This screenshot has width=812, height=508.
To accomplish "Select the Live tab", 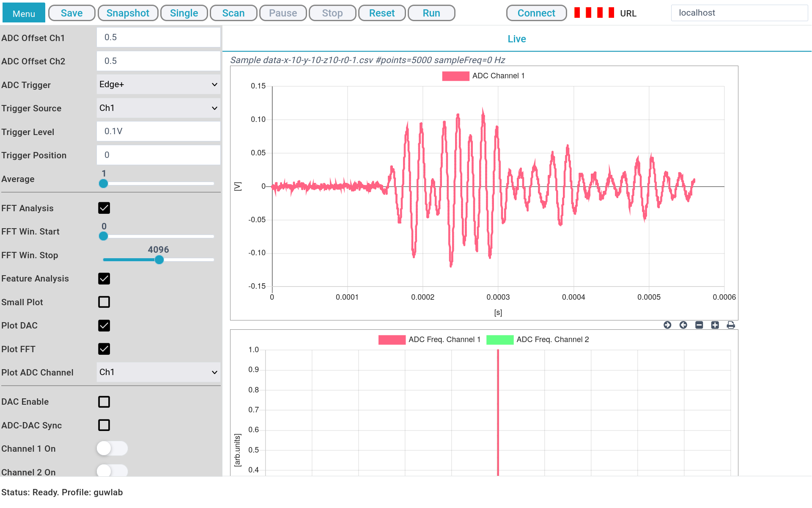I will point(516,39).
